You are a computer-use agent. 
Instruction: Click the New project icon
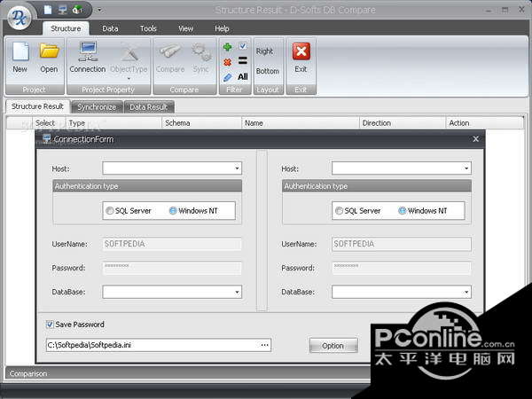20,57
